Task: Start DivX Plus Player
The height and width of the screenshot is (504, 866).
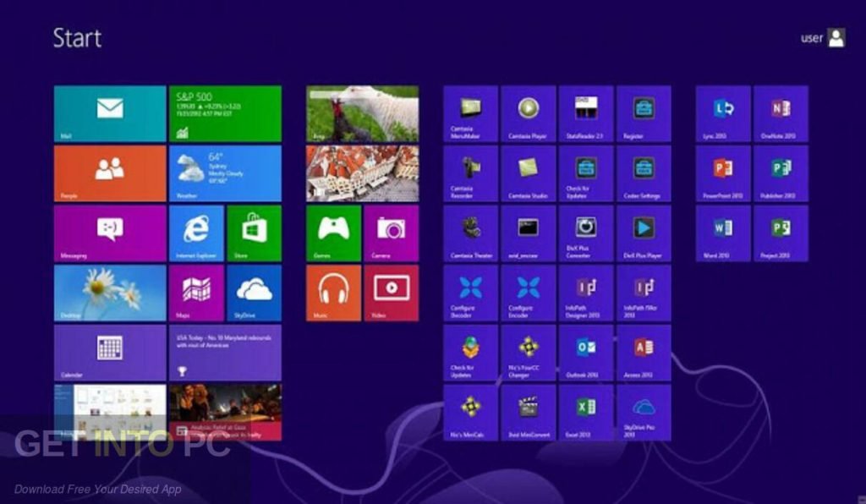Action: (x=644, y=235)
